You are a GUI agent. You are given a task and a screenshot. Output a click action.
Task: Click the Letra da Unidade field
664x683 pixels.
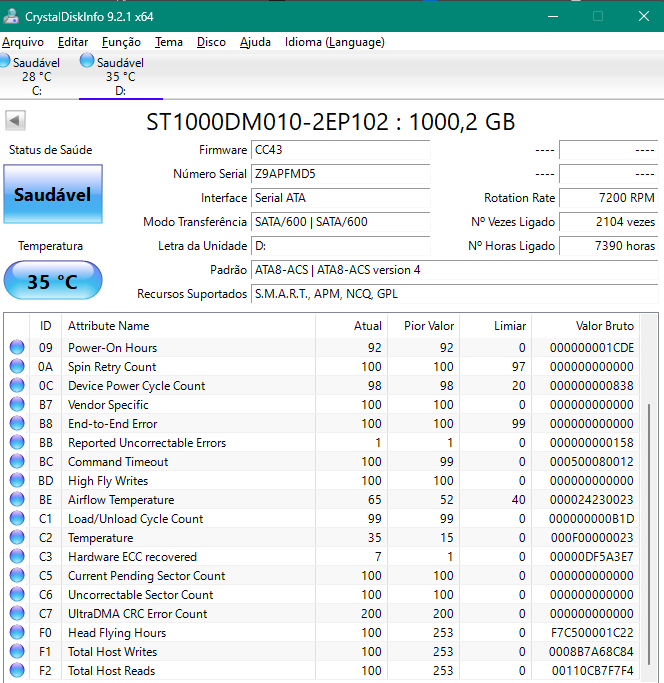[x=341, y=246]
